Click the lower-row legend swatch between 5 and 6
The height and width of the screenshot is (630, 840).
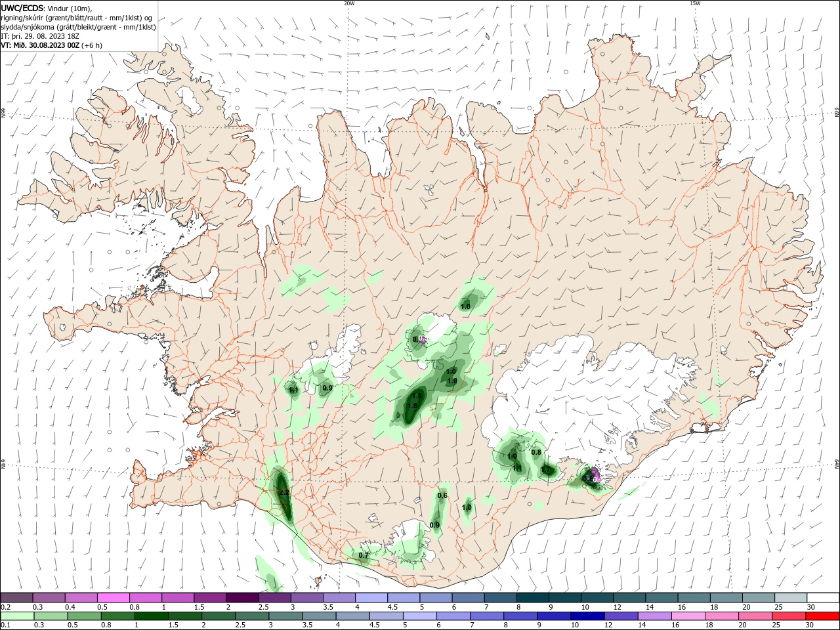tap(419, 616)
